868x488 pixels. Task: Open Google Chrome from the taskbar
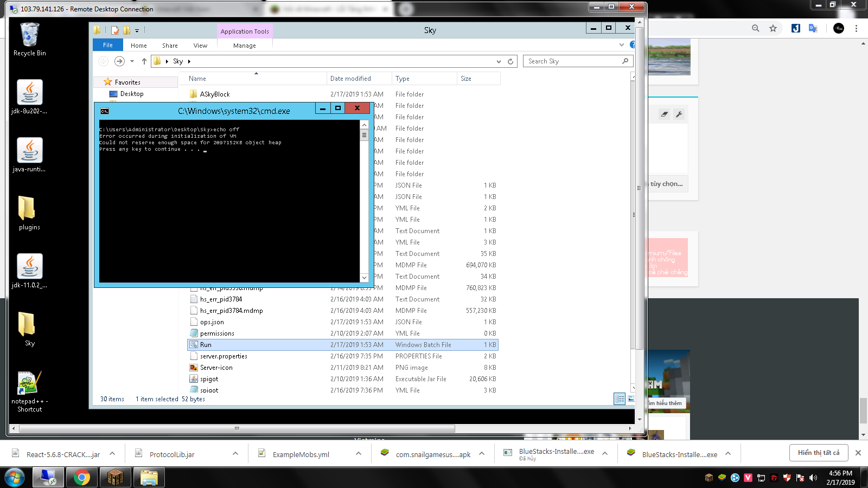[82, 477]
